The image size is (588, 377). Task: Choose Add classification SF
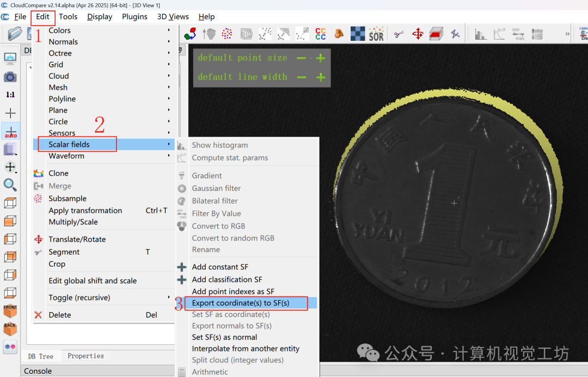tap(247, 280)
